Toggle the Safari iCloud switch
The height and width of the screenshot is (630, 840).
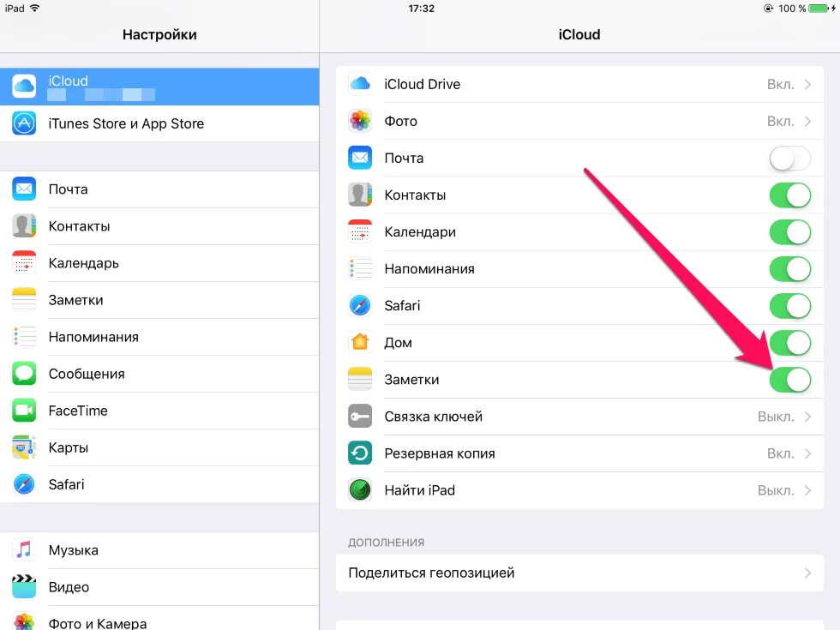coord(789,306)
